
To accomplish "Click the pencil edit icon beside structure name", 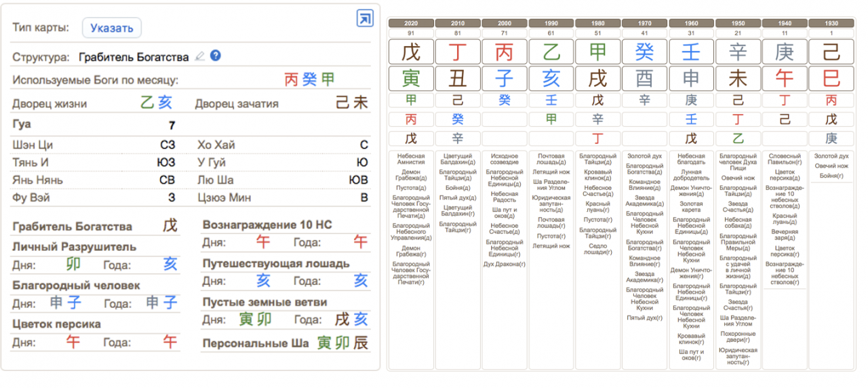I will coord(199,56).
